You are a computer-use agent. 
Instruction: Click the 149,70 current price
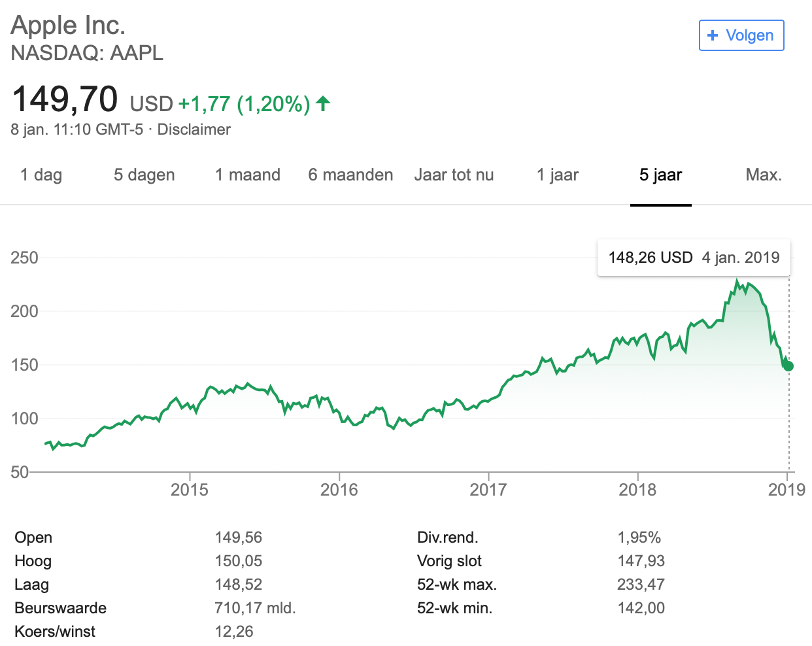point(65,99)
